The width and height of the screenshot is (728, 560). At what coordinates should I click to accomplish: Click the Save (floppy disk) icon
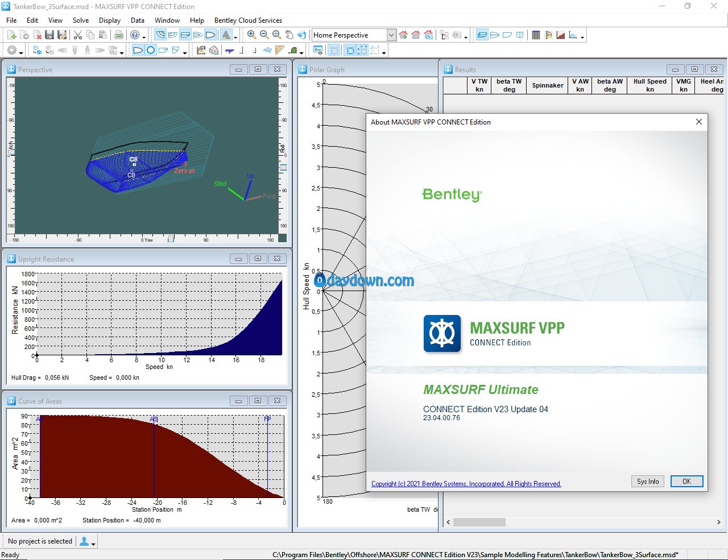[49, 35]
